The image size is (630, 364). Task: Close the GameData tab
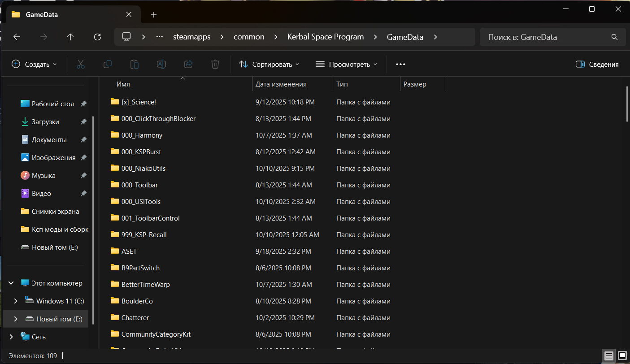129,14
